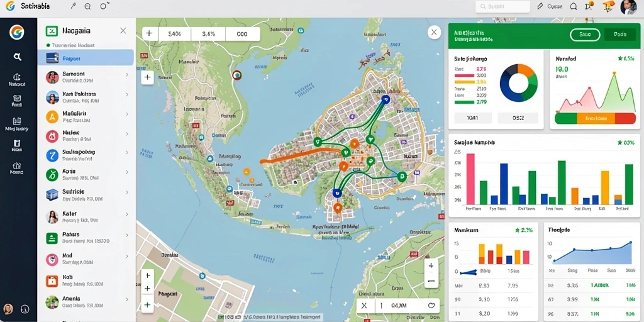The height and width of the screenshot is (322, 644).
Task: Toggle the outlined Sae pill in green header
Action: point(585,35)
